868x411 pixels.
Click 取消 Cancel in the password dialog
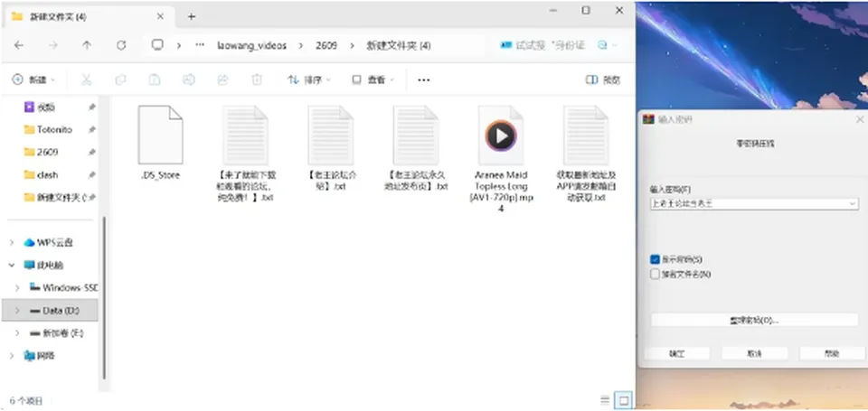click(754, 353)
